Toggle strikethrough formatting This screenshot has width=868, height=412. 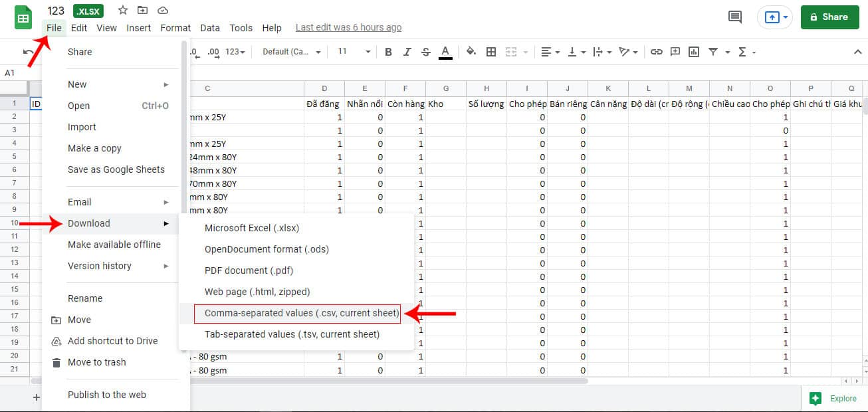425,51
